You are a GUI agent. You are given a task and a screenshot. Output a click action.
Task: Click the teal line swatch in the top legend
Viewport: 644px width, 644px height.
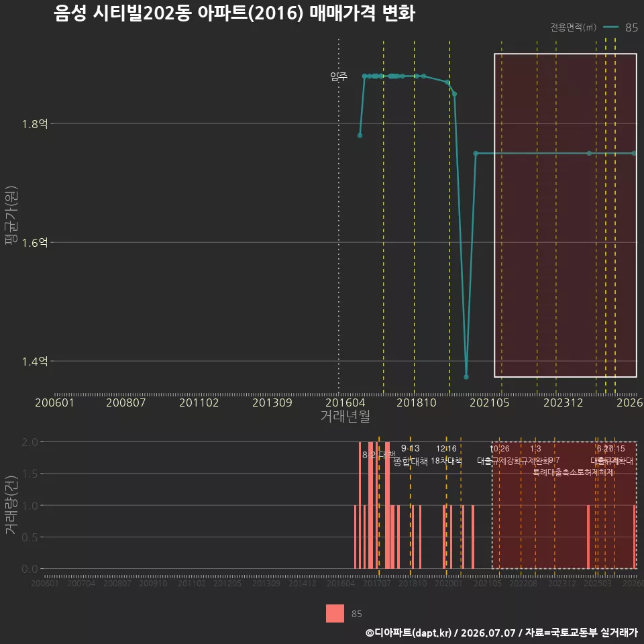610,27
